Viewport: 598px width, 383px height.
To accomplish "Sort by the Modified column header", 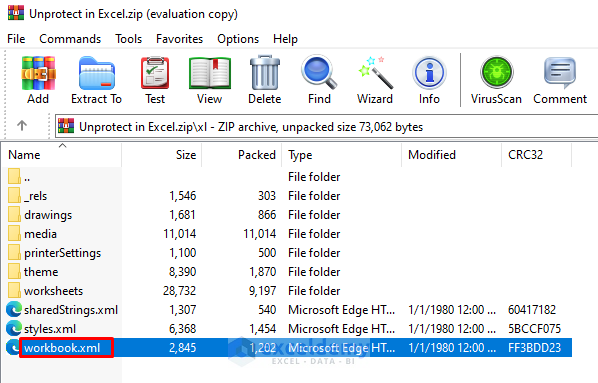I will pyautogui.click(x=452, y=155).
